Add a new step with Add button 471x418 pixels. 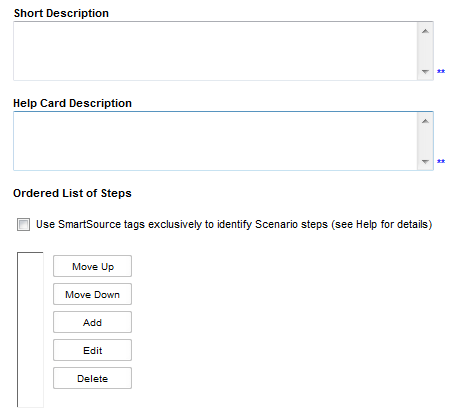click(x=92, y=322)
